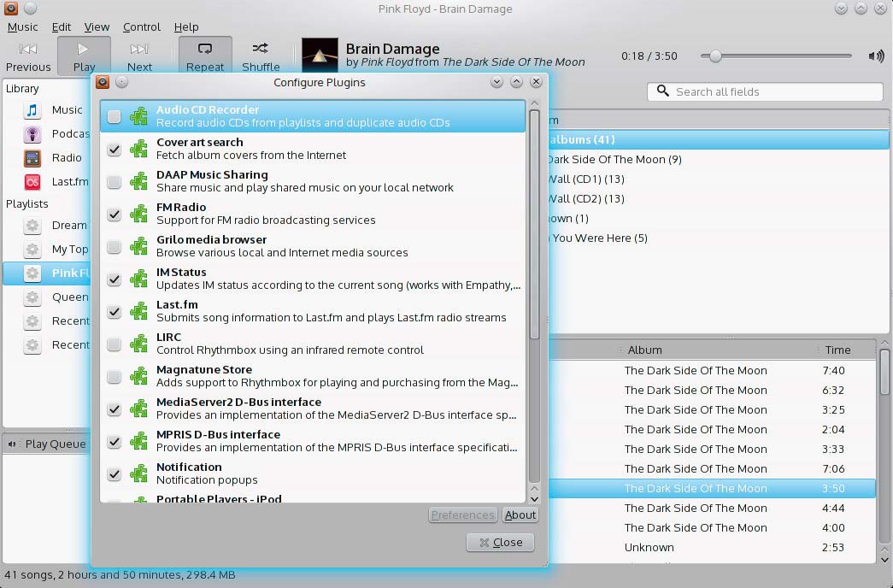The width and height of the screenshot is (893, 588).
Task: Click the Last.fm plugin puzzle icon
Action: coord(138,311)
